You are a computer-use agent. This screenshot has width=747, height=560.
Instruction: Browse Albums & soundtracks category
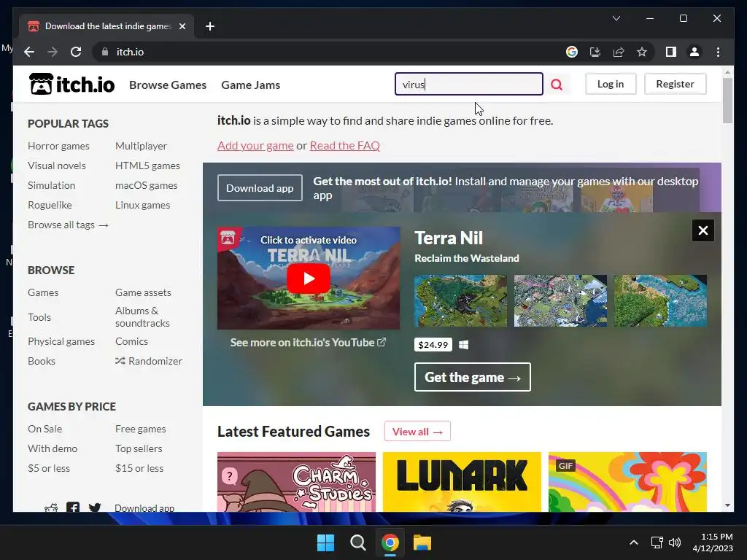(142, 316)
